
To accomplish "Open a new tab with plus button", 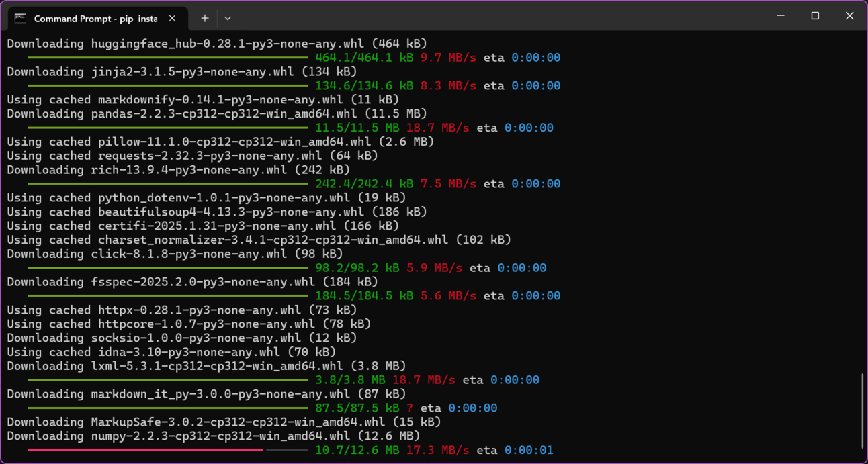I will [204, 18].
